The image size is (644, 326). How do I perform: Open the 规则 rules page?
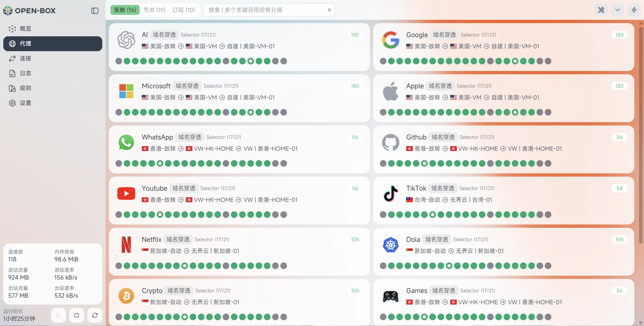point(52,88)
